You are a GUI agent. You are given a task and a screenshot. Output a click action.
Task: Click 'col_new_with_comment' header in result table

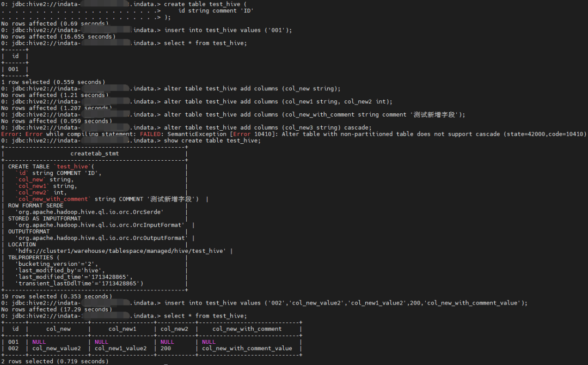247,329
